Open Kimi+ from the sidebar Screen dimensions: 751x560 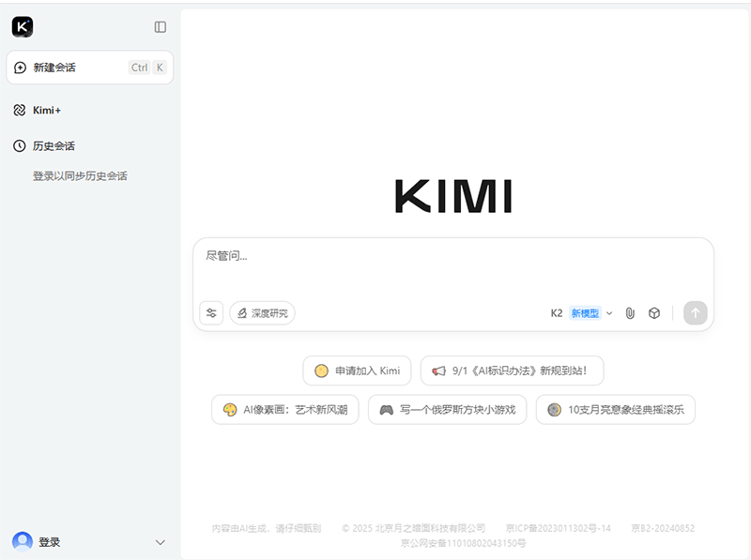pyautogui.click(x=47, y=111)
